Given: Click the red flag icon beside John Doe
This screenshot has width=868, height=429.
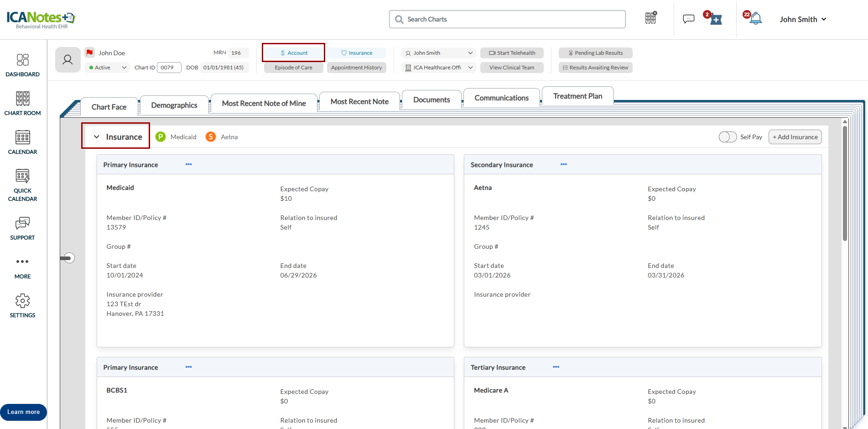Looking at the screenshot, I should pyautogui.click(x=90, y=52).
